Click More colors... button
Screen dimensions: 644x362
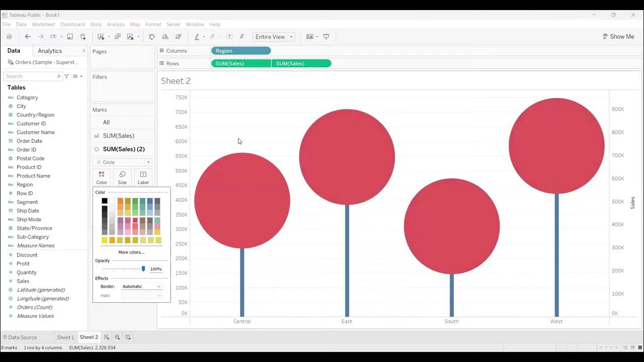131,252
